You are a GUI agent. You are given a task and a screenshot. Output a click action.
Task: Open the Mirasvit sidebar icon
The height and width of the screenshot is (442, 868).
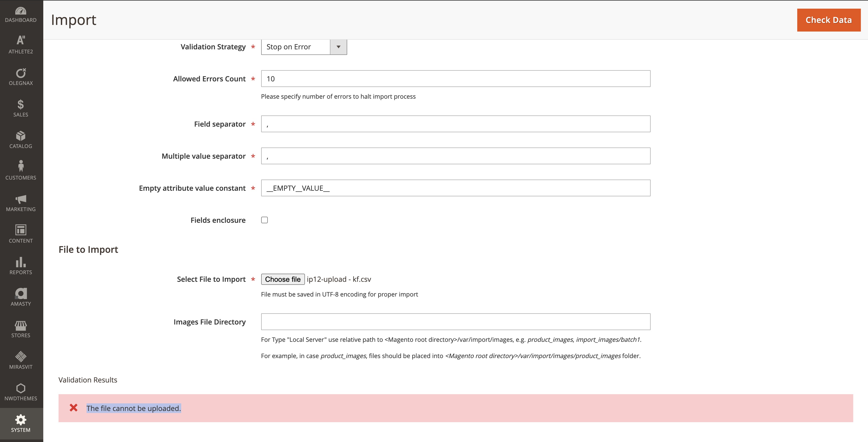tap(21, 360)
